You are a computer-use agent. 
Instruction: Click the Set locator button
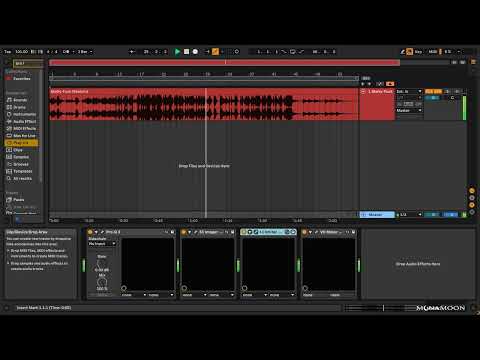pyautogui.click(x=366, y=78)
